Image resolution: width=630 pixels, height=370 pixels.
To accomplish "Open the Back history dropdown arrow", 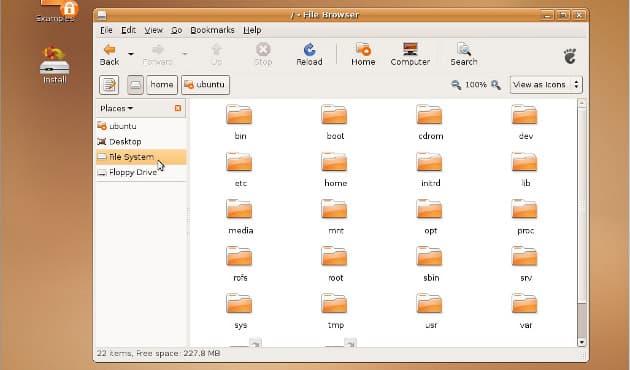I will click(131, 54).
